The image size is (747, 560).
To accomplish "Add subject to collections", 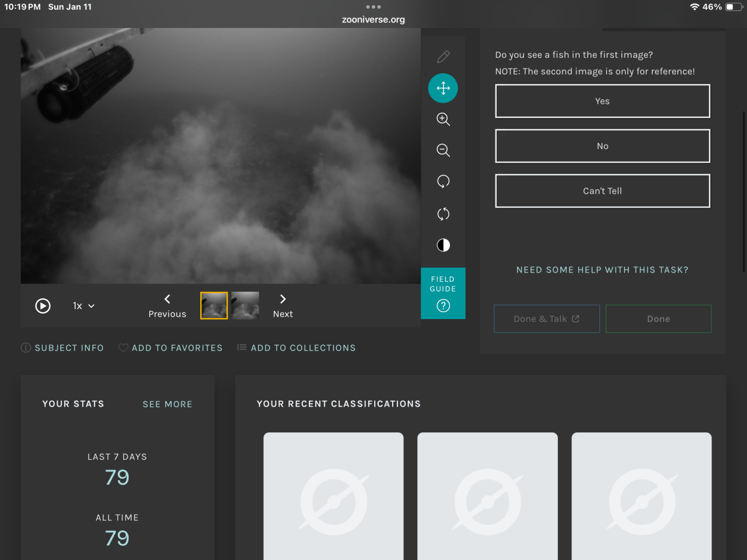I will (296, 348).
